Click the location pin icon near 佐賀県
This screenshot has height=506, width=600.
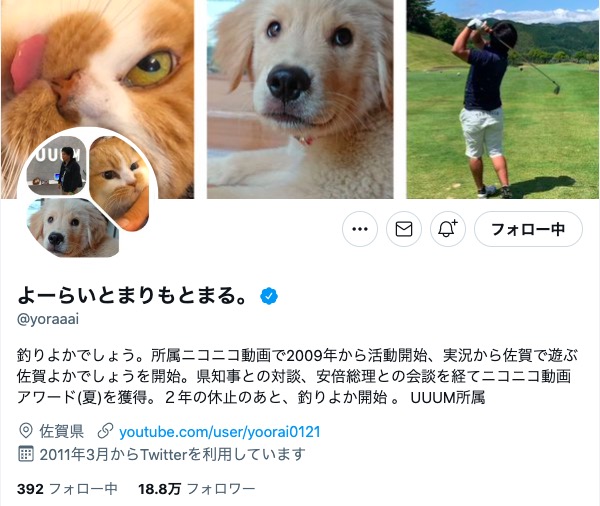pos(26,431)
